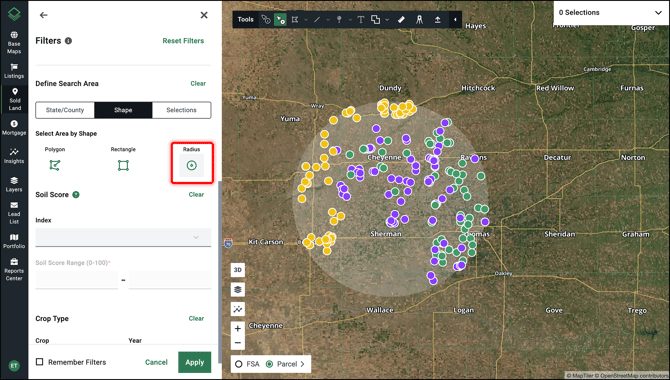Collapse the map tools toolbar arrow

pyautogui.click(x=455, y=20)
